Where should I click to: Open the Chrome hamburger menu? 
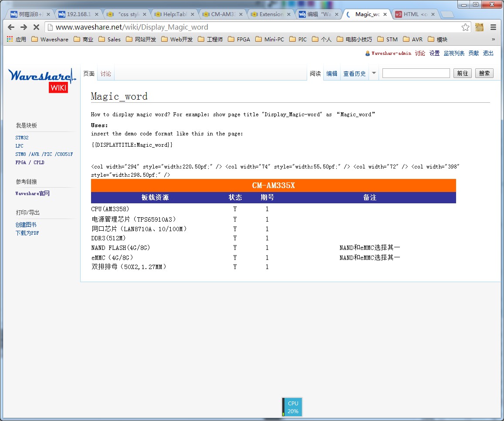pyautogui.click(x=494, y=27)
